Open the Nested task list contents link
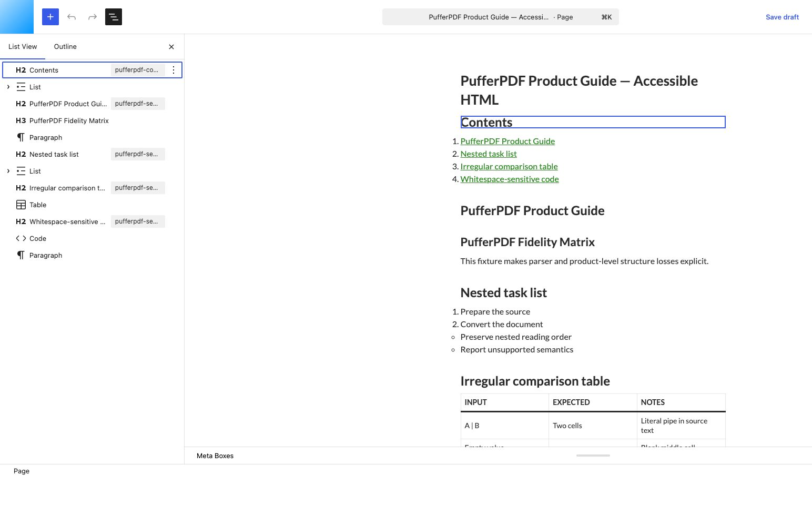 click(489, 154)
